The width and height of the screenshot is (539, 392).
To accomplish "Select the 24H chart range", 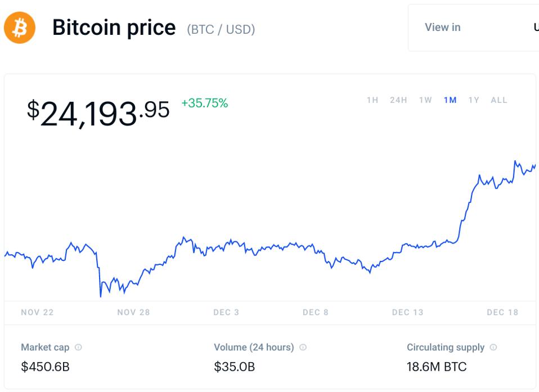I will point(398,100).
